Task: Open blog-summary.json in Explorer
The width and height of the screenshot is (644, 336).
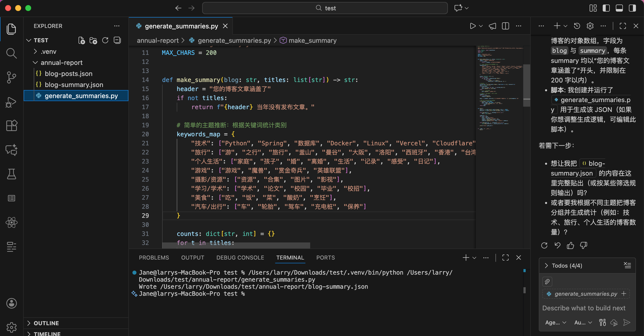Action: (x=74, y=85)
